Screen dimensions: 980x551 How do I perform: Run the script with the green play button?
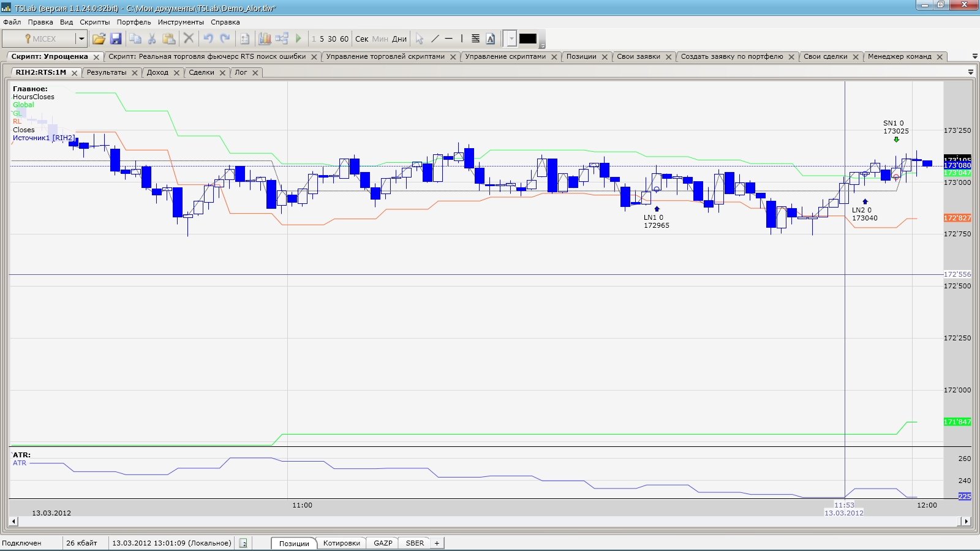pyautogui.click(x=298, y=39)
